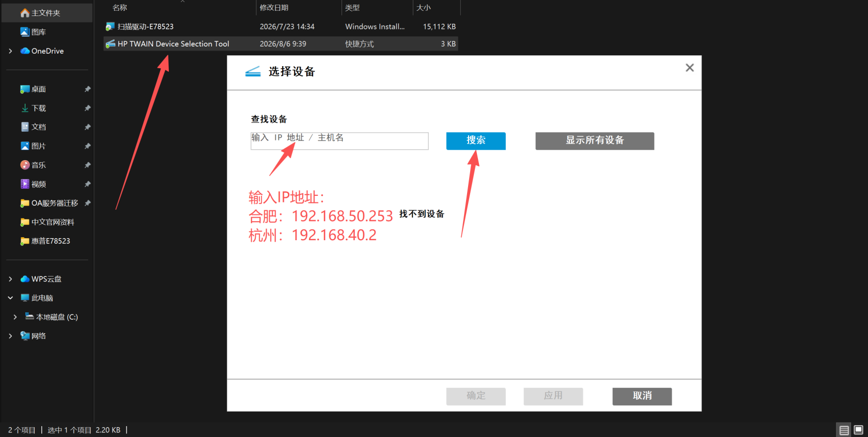Expand the OneDrive tree node
Viewport: 868px width, 437px height.
(10, 51)
